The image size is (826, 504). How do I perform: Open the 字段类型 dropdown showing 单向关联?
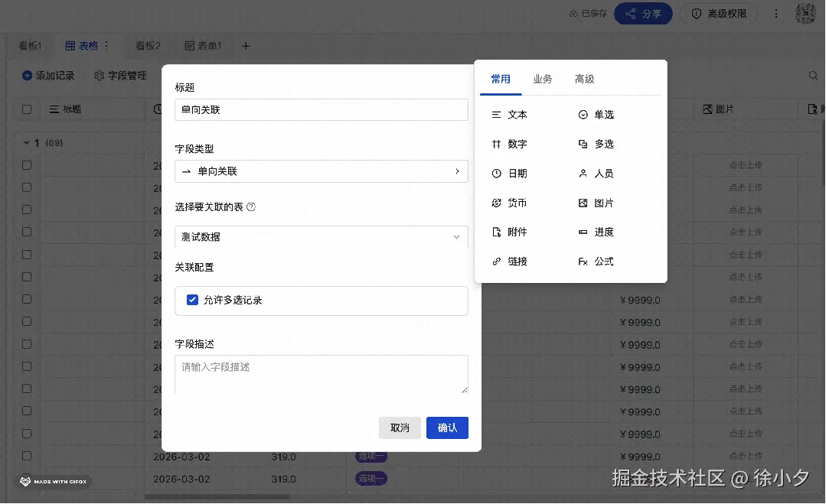(x=321, y=171)
